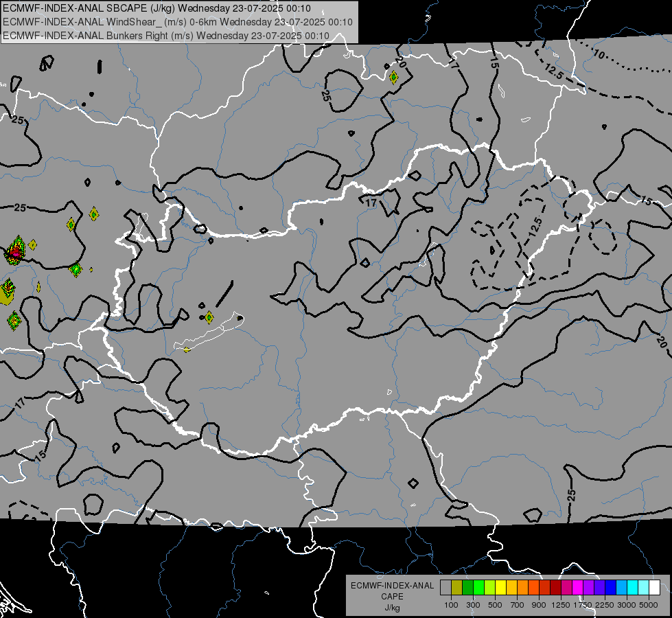This screenshot has height=618, width=672.
Task: Pick the dark red swatch left of 1250
Action: point(556,587)
